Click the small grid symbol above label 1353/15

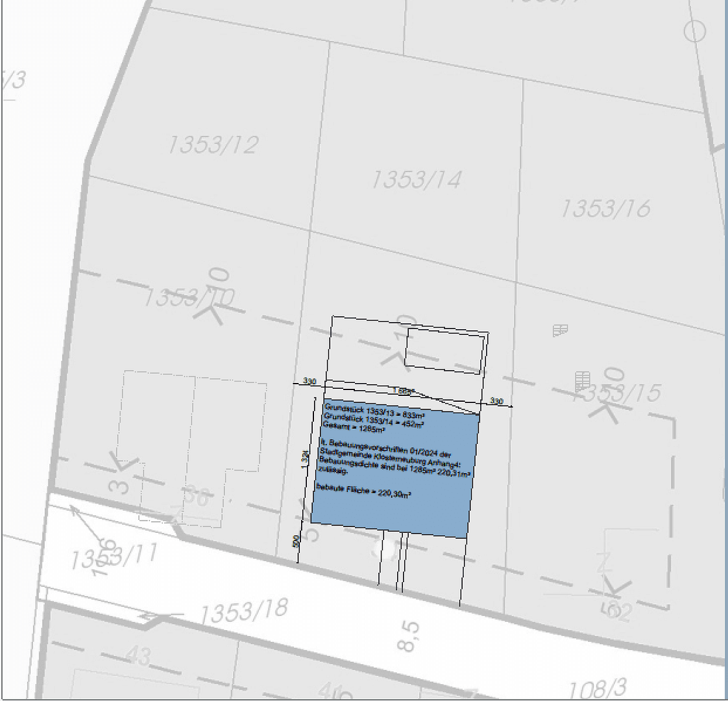click(x=560, y=331)
